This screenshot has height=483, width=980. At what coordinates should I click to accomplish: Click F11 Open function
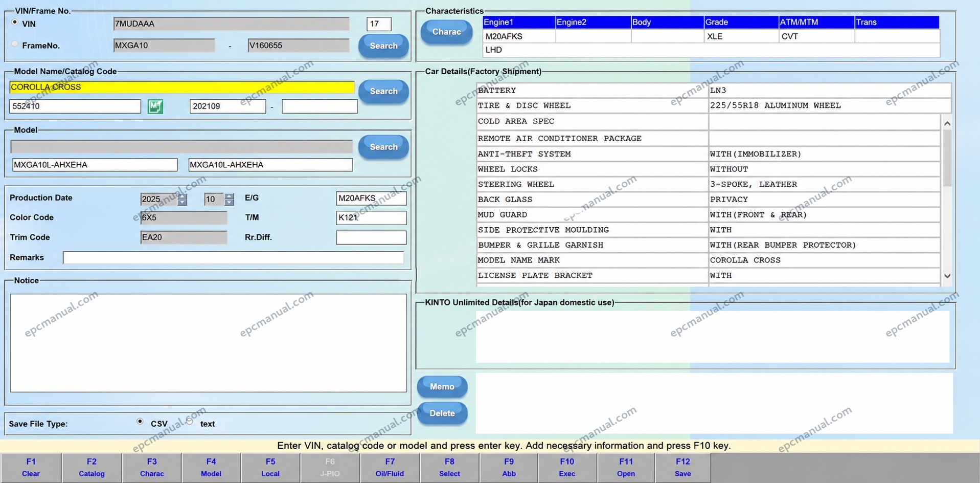click(626, 468)
